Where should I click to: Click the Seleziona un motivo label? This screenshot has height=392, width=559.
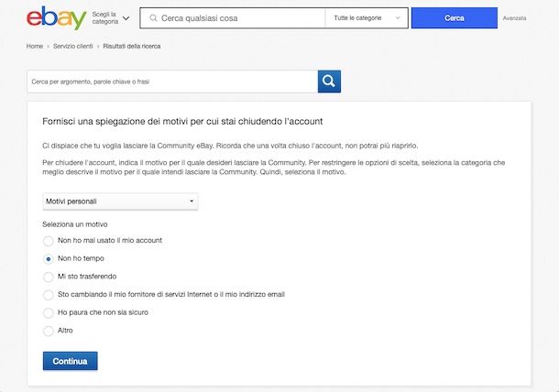coord(75,224)
